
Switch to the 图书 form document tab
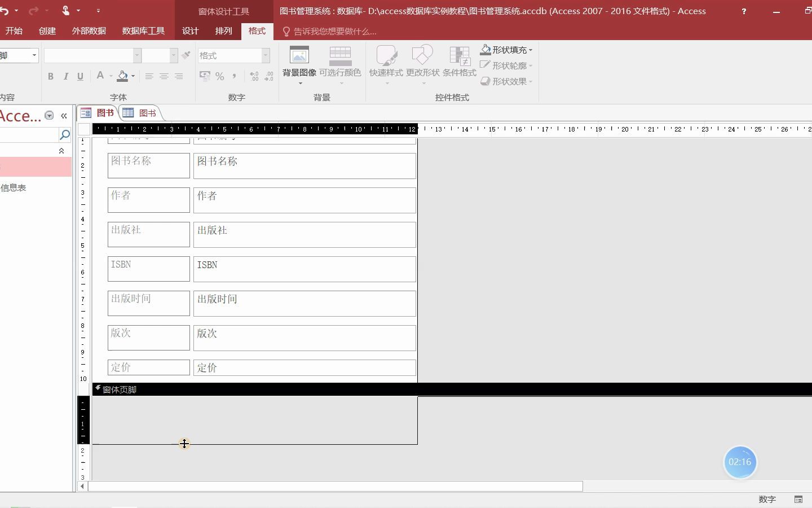[x=98, y=113]
